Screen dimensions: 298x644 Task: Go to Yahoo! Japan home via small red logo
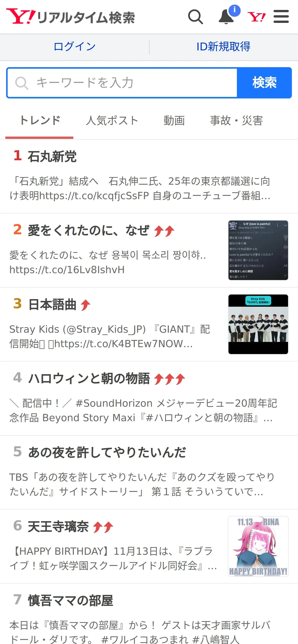point(256,17)
